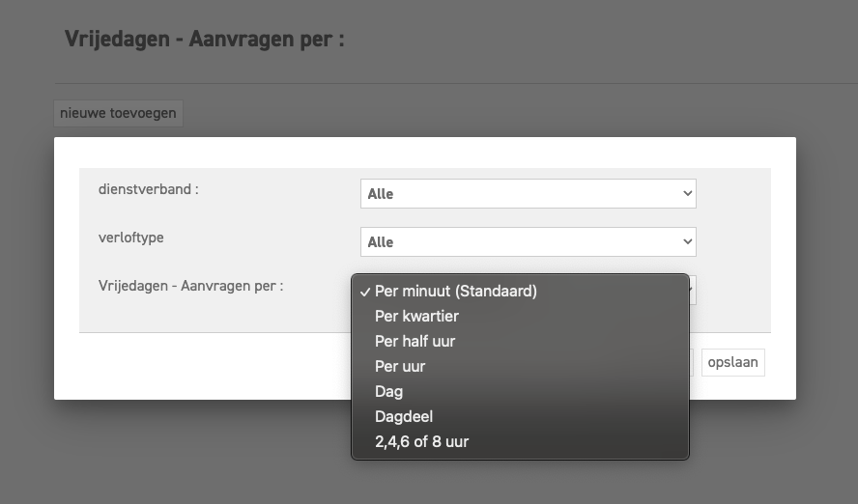
Task: Click 'Vrijedagen - Aanvragen per :' form label
Action: [x=190, y=286]
